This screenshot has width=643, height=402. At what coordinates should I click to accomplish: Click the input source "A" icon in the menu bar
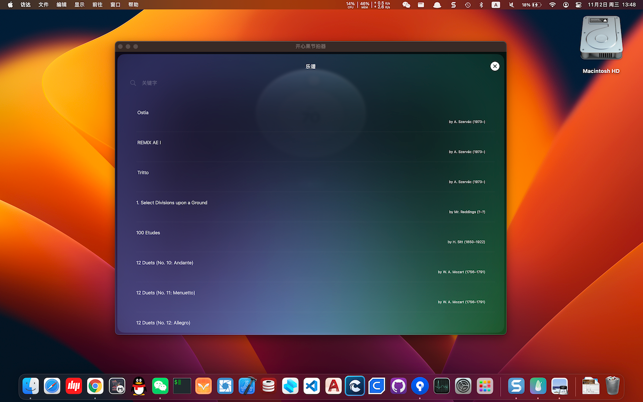point(495,5)
